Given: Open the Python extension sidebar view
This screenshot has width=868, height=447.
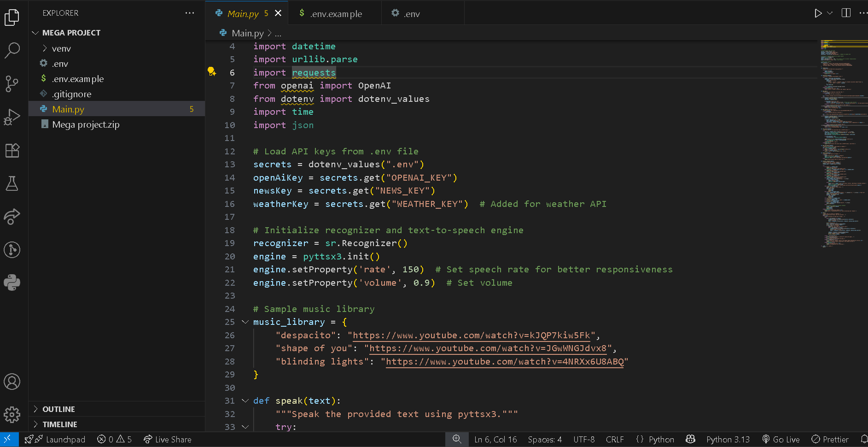Looking at the screenshot, I should [x=12, y=282].
